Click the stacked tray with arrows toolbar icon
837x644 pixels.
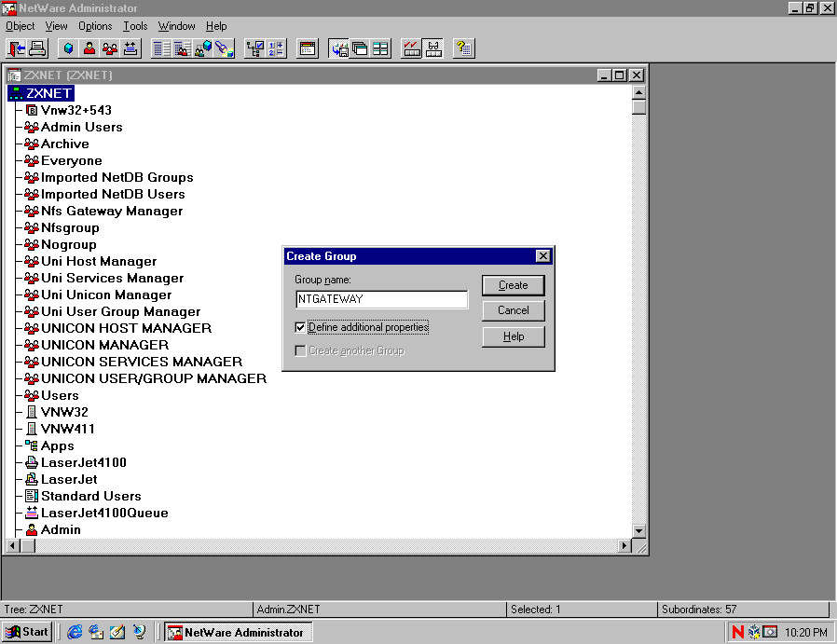pos(130,48)
